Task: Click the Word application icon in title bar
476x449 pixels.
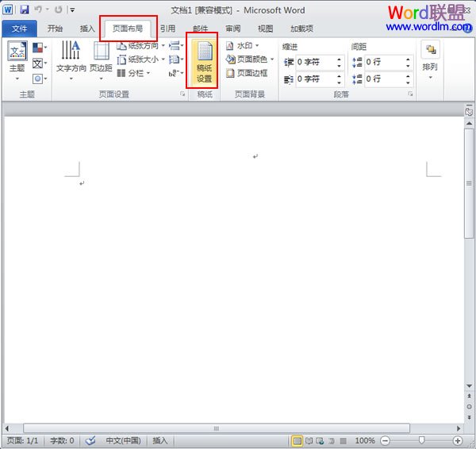Action: [x=8, y=10]
